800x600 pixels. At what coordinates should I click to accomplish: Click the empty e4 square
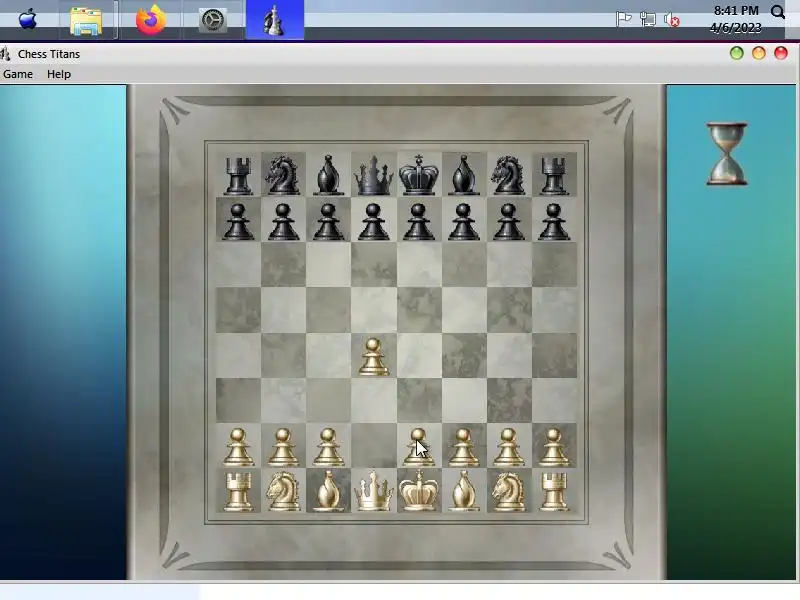click(x=419, y=355)
